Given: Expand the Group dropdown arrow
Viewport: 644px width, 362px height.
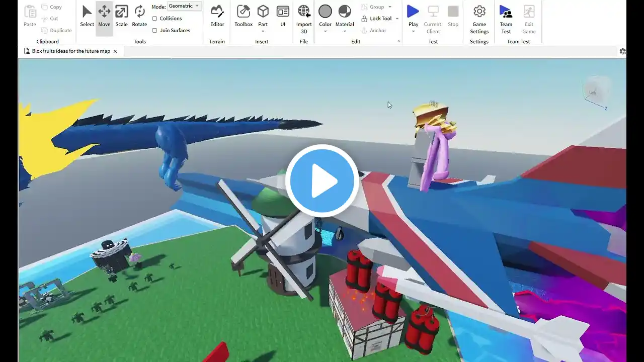Looking at the screenshot, I should point(390,7).
